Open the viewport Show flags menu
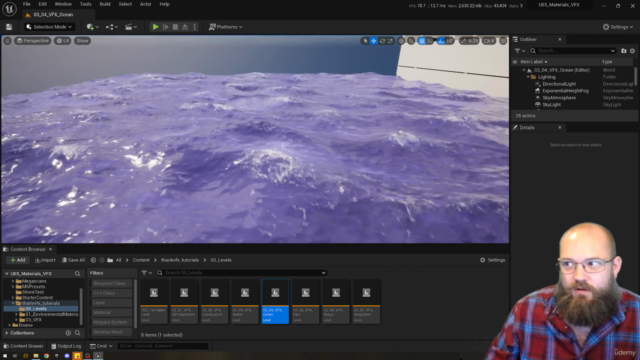640x360 pixels. (x=82, y=41)
